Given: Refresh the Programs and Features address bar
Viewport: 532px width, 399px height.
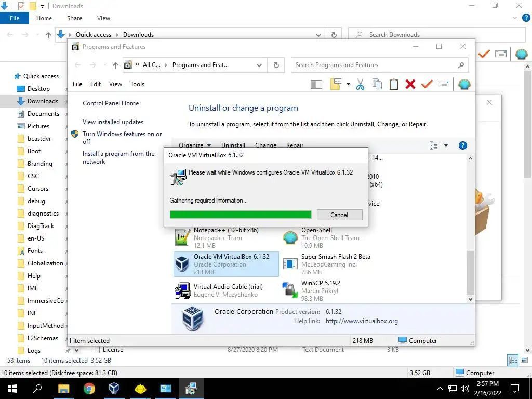Looking at the screenshot, I should [x=276, y=65].
